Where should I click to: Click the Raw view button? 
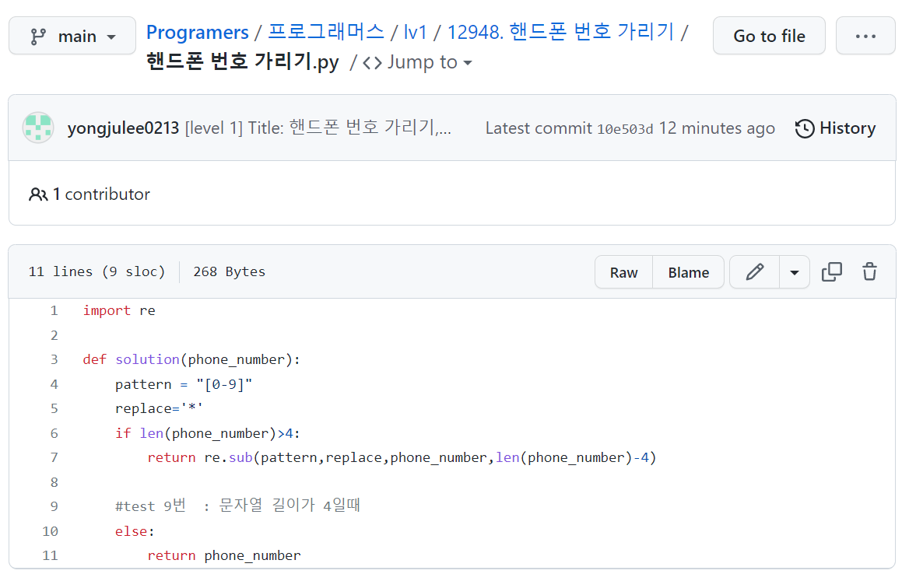(623, 272)
